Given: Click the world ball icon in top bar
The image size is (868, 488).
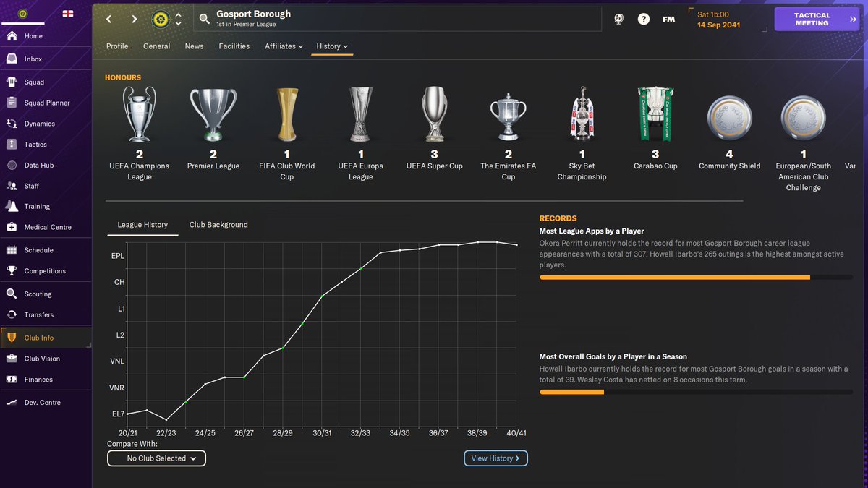Looking at the screenshot, I should (619, 19).
